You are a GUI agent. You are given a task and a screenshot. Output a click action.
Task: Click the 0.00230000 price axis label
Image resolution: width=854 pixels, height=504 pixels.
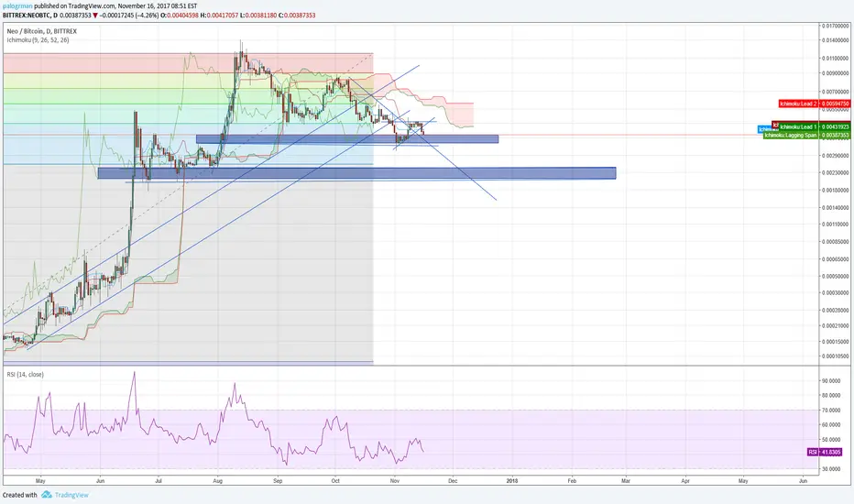pyautogui.click(x=836, y=172)
